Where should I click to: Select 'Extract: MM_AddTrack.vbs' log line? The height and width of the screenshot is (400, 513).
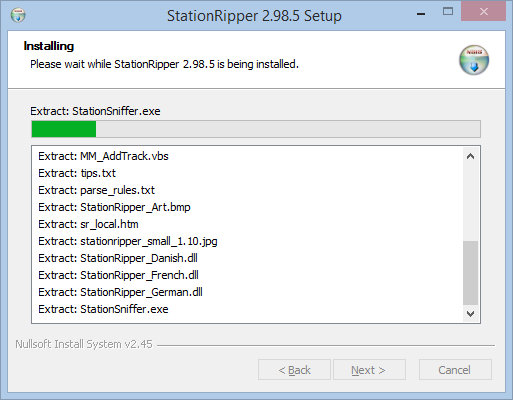coord(103,156)
